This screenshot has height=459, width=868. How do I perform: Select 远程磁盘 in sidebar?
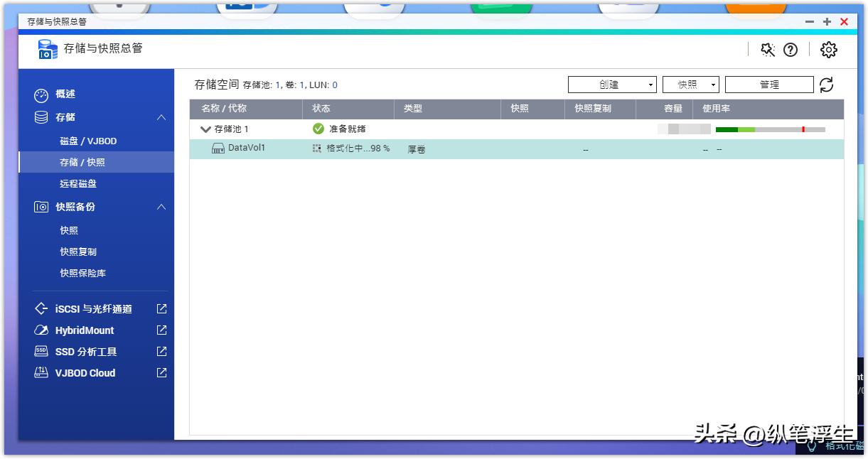[78, 184]
